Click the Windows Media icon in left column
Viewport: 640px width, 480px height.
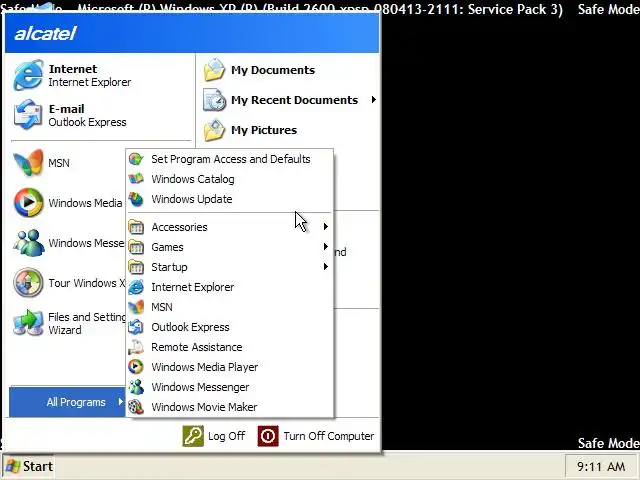(x=28, y=202)
